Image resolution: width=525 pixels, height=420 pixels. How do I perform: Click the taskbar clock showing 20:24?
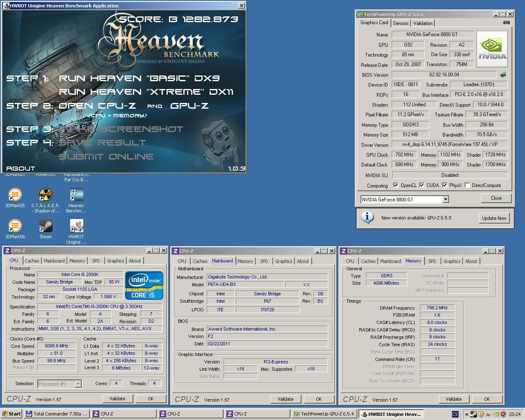click(x=514, y=414)
